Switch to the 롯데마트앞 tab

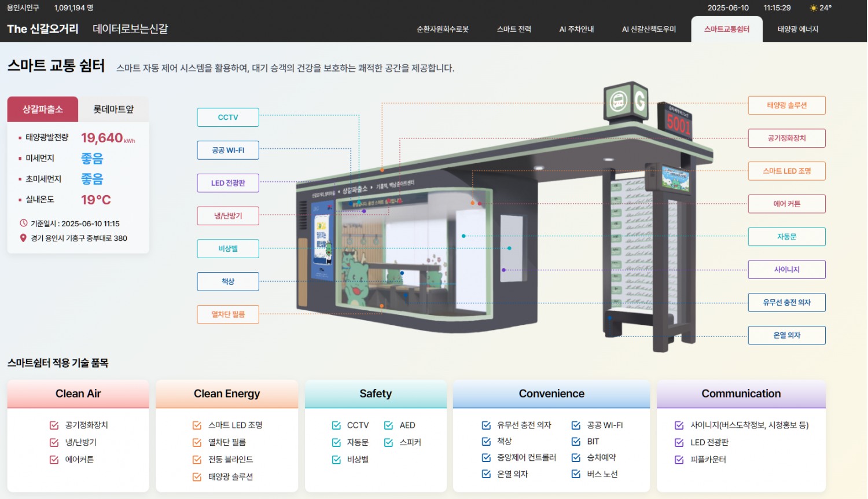(x=113, y=109)
